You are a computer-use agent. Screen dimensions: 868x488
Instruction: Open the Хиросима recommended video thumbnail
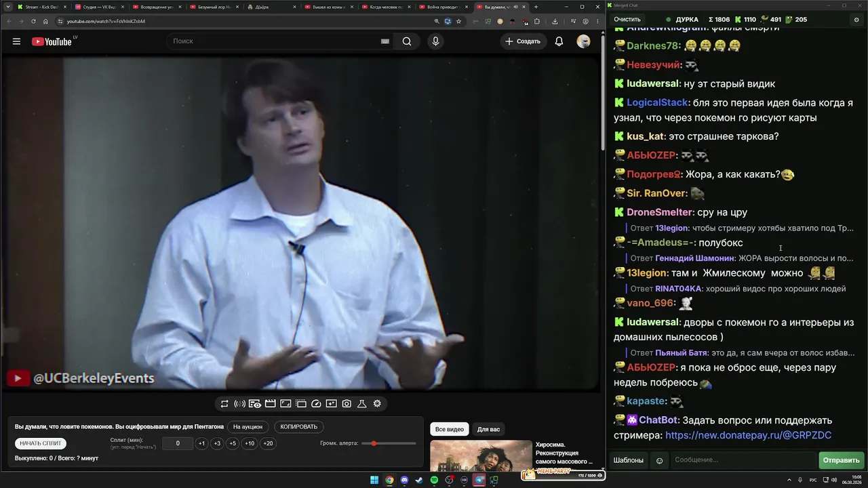coord(481,456)
